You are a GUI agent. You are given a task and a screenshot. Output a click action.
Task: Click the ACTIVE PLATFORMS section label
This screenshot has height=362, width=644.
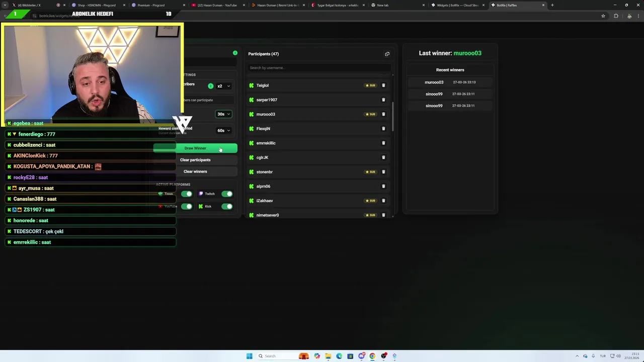click(x=173, y=185)
